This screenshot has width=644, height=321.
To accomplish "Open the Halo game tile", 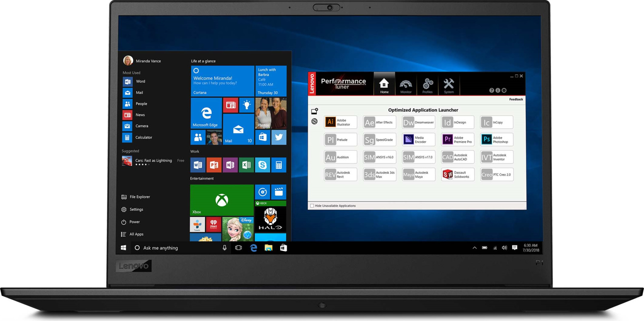I will pos(270,216).
